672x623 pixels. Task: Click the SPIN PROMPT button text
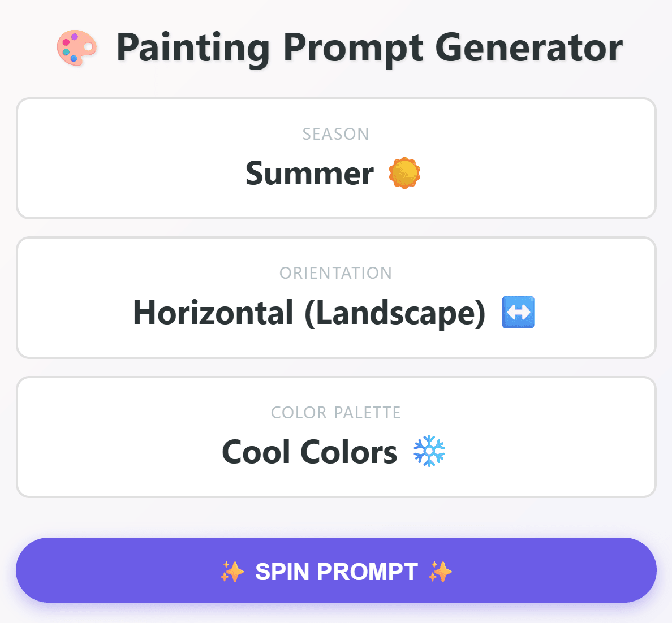337,572
